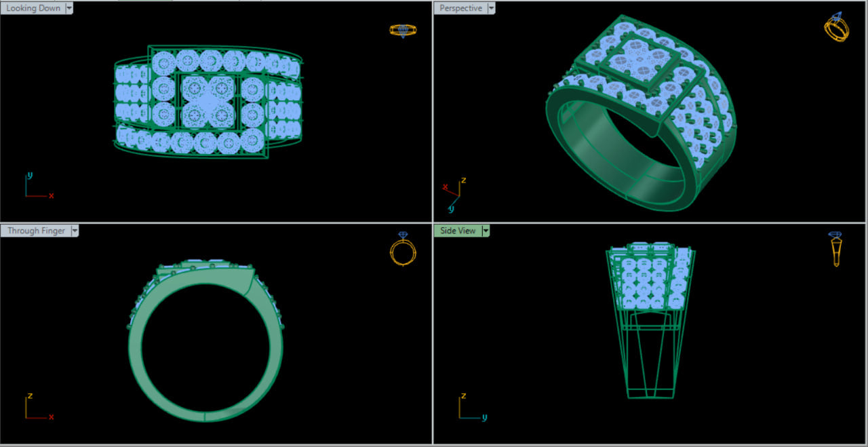
Task: Click the XYZ axis gizmo in the Perspective viewport
Action: tap(456, 191)
